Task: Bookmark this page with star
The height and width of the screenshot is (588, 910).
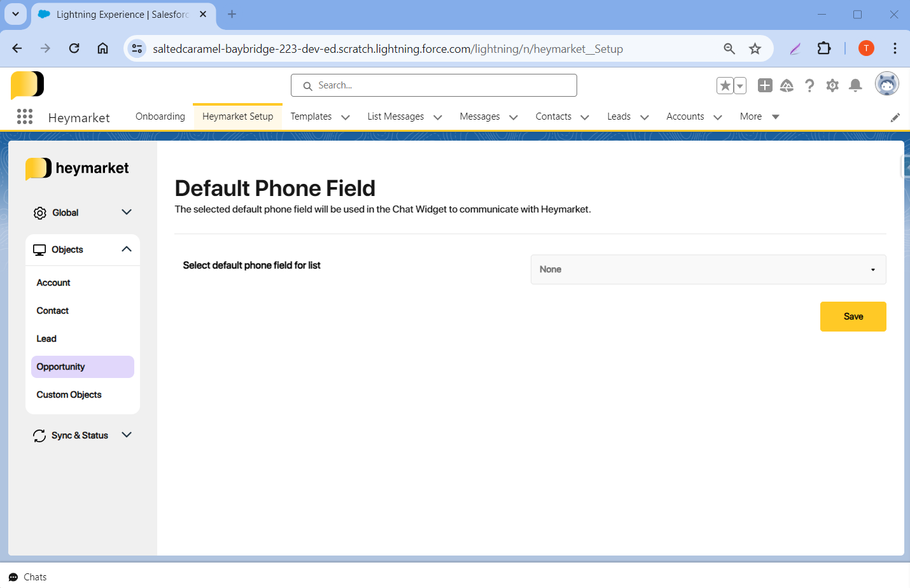Action: (x=755, y=48)
